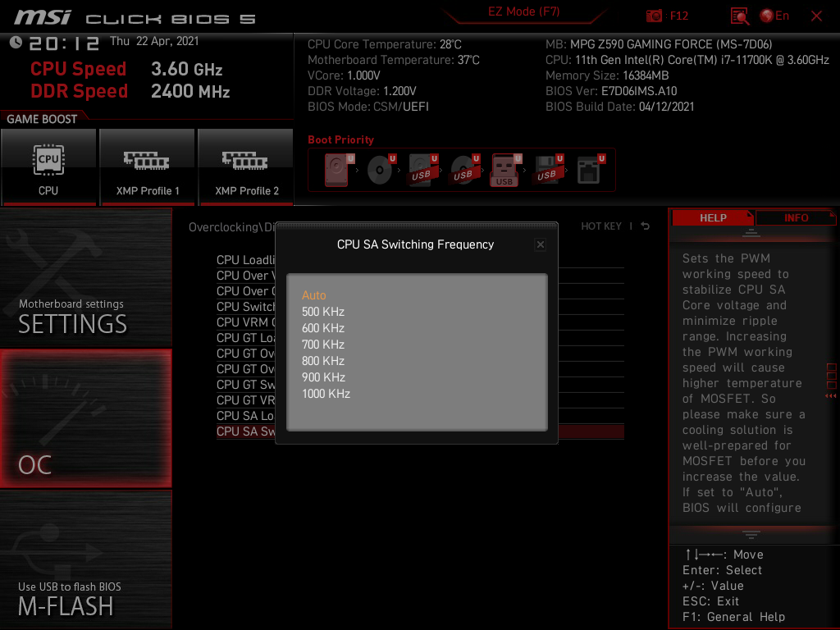Switch to the INFO tab
Viewport: 840px width, 630px height.
pos(796,218)
